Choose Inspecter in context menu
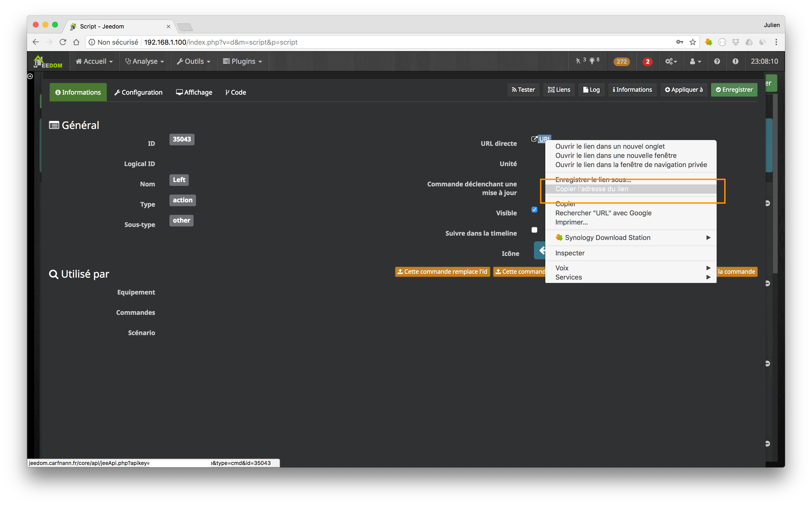812x506 pixels. click(570, 253)
